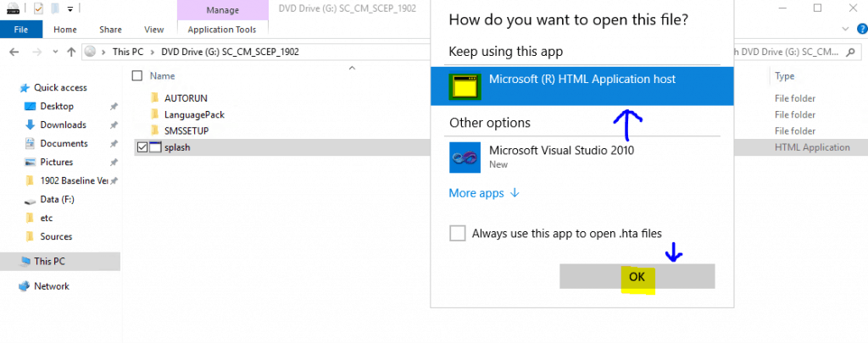Click the pin icon beside Downloads
This screenshot has width=868, height=343.
[x=114, y=125]
